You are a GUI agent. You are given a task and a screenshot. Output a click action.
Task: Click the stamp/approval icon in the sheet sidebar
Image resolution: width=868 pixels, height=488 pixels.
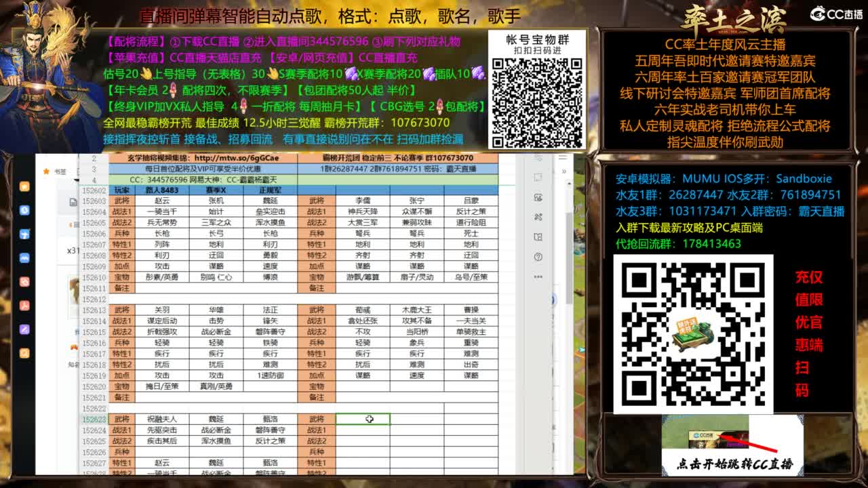tap(539, 197)
